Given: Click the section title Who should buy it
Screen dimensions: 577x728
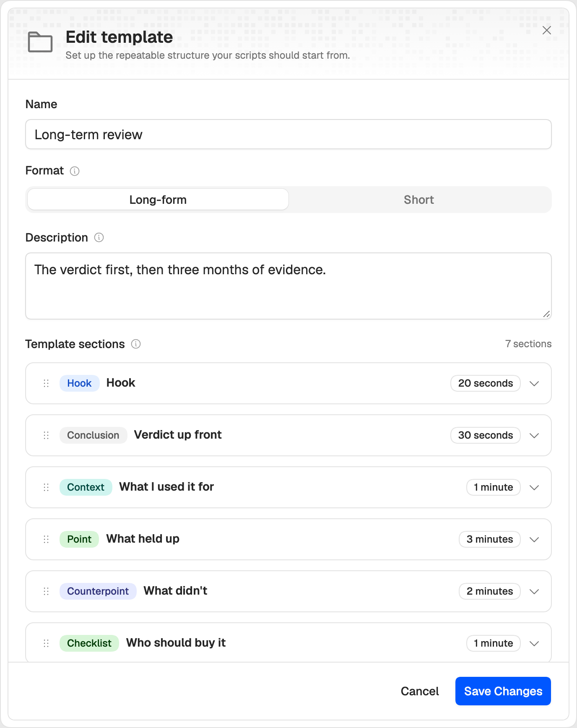Looking at the screenshot, I should click(176, 643).
